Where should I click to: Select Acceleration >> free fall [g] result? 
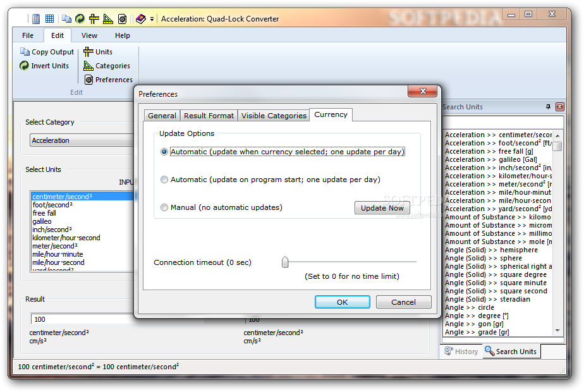pyautogui.click(x=498, y=151)
